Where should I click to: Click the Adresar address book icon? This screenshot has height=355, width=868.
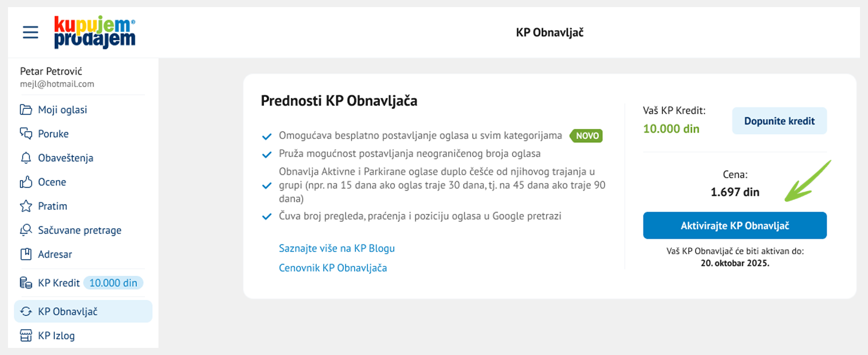click(26, 255)
